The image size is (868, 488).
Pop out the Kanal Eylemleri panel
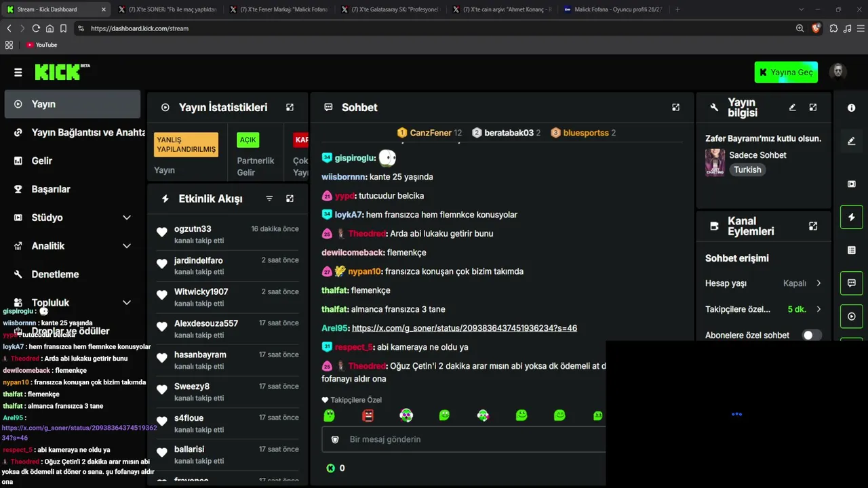pos(813,226)
